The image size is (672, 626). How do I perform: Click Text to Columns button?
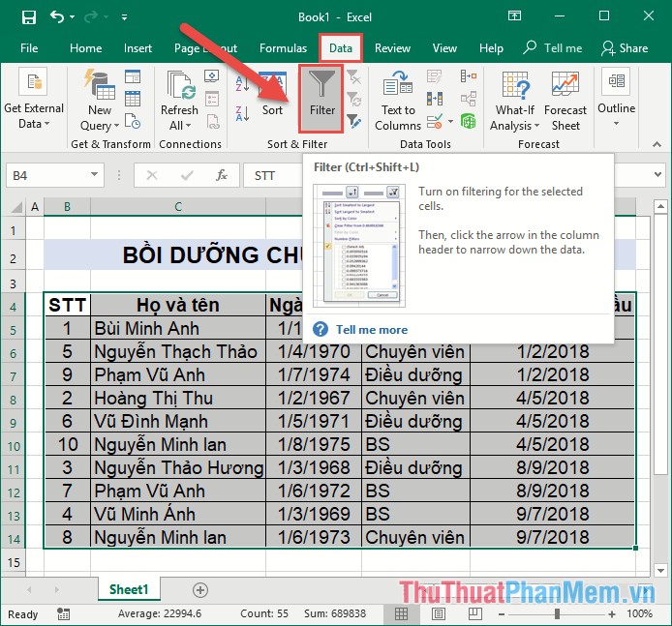click(398, 101)
